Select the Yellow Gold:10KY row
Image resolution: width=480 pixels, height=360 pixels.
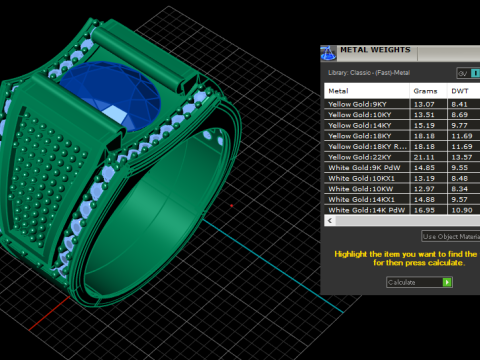coord(402,115)
